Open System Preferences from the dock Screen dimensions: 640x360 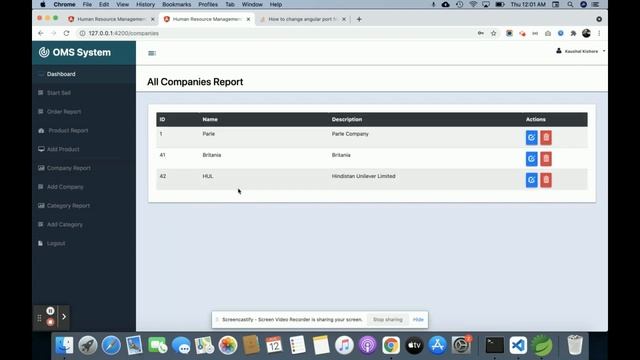[x=461, y=345]
